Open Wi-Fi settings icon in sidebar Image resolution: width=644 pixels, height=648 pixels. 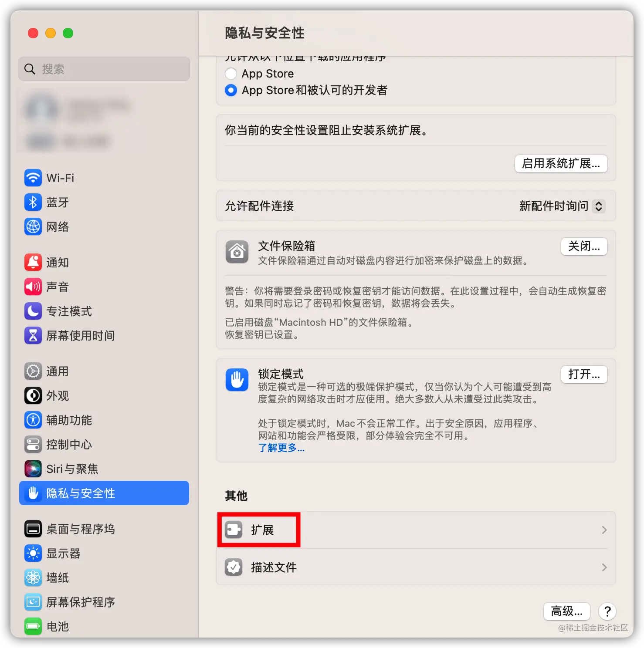click(33, 178)
